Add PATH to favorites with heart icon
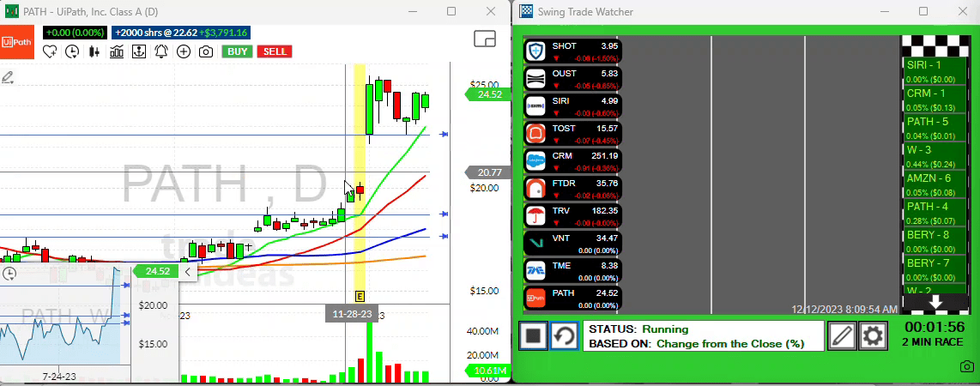 pyautogui.click(x=50, y=51)
